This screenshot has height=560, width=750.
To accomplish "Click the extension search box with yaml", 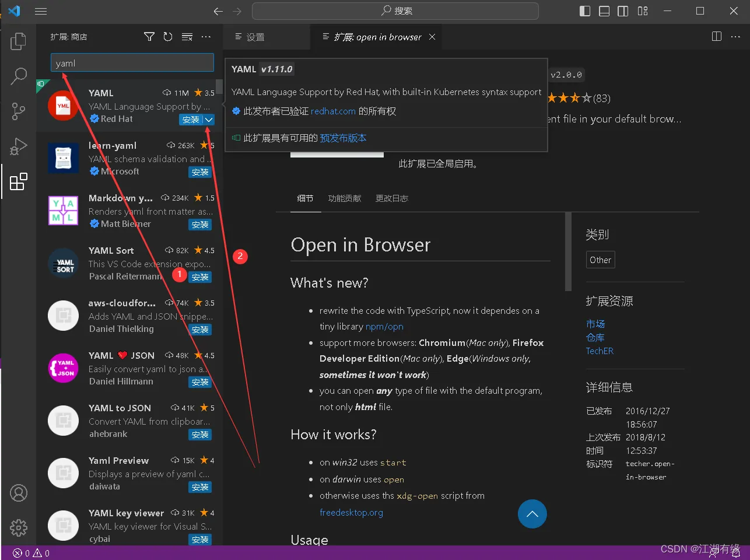I will click(x=132, y=63).
